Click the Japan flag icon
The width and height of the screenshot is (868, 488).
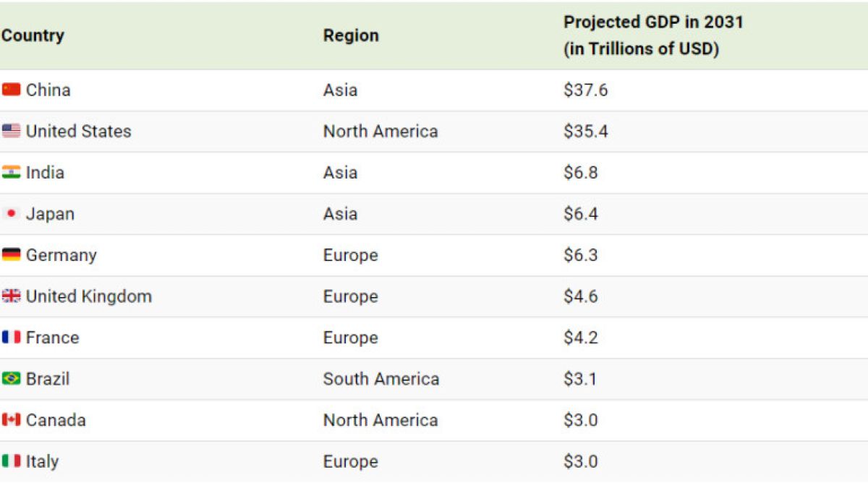pos(11,213)
